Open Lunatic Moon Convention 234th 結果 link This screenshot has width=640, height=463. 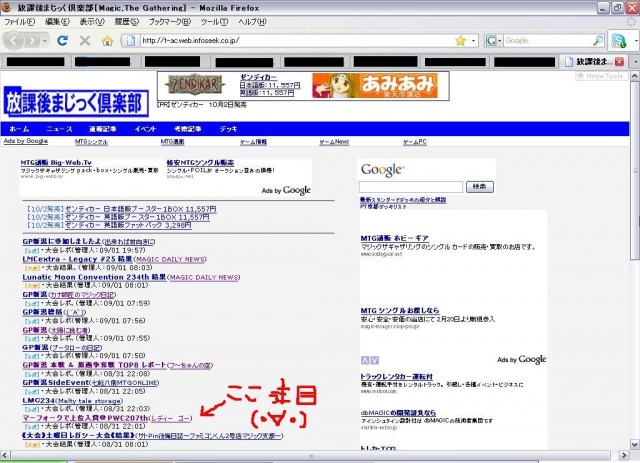click(x=94, y=277)
